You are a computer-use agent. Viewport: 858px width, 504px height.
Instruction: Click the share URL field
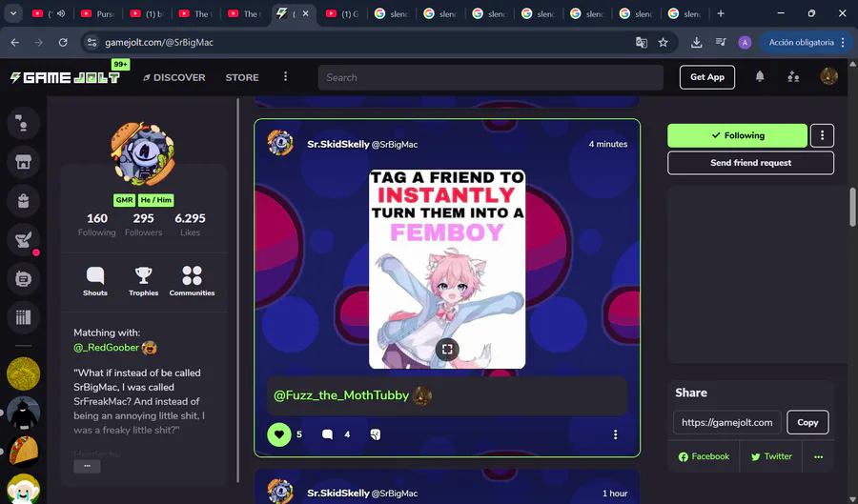tap(727, 422)
